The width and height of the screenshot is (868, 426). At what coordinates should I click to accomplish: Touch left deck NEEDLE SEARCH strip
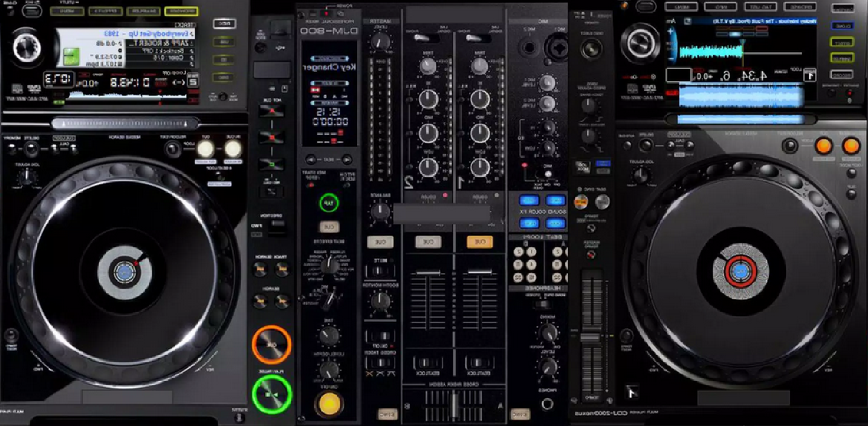125,123
